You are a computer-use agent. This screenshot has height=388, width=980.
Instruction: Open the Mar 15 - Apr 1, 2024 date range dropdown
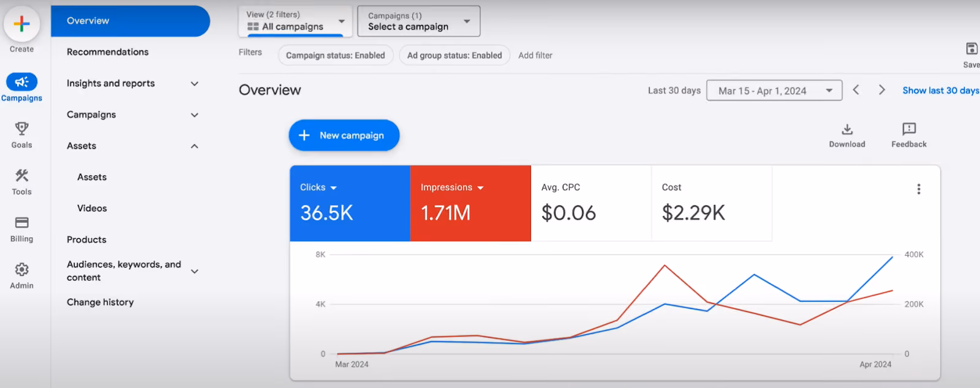point(774,91)
